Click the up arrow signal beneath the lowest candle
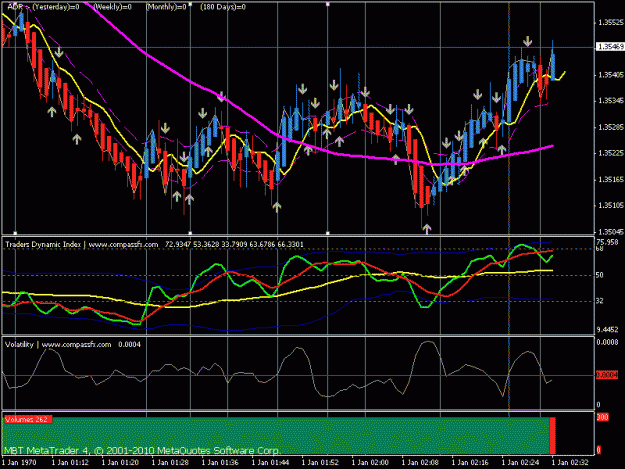Screen dimensions: 625x469 tap(427, 229)
